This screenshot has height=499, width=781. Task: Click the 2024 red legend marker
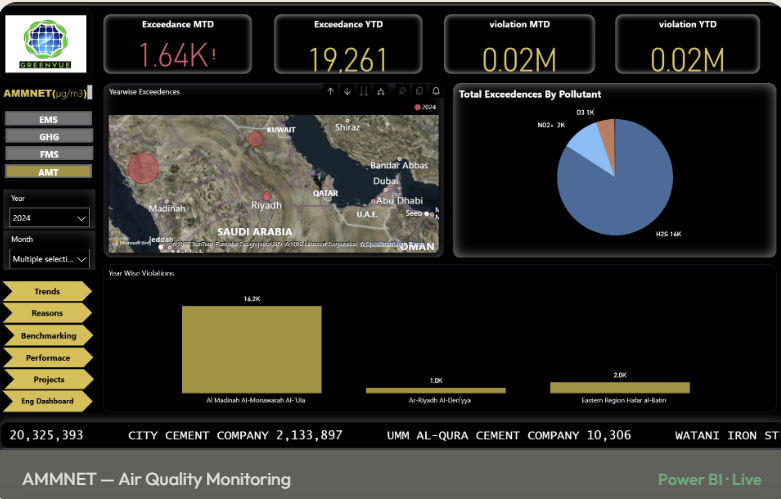[417, 107]
